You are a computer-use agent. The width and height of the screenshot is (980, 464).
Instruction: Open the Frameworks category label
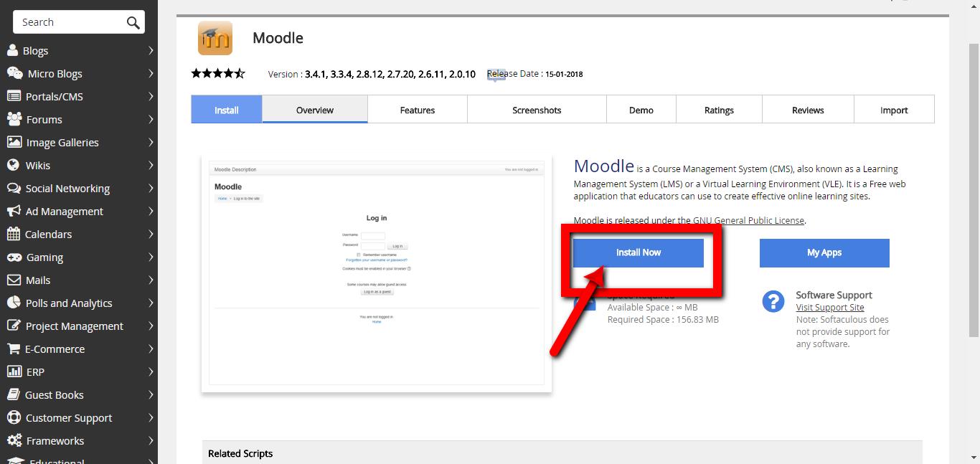coord(55,441)
